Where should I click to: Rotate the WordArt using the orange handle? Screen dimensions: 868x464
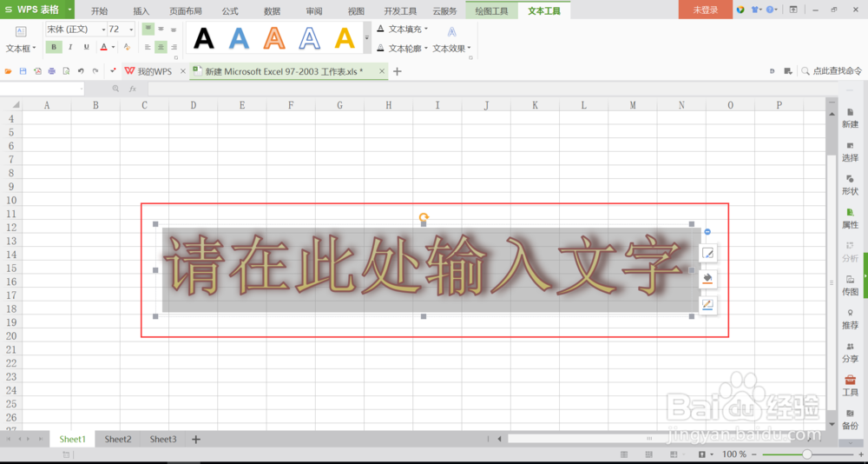[424, 216]
